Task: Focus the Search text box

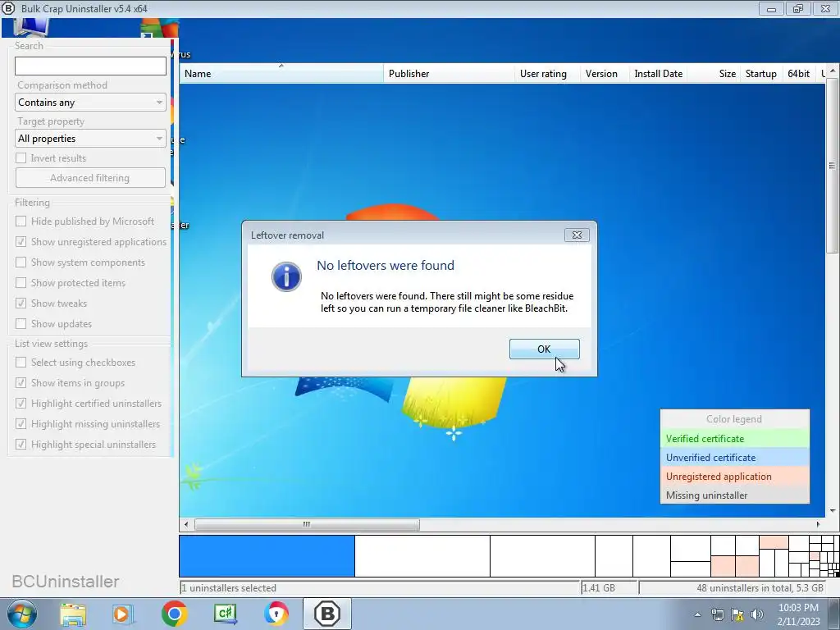Action: (x=90, y=66)
